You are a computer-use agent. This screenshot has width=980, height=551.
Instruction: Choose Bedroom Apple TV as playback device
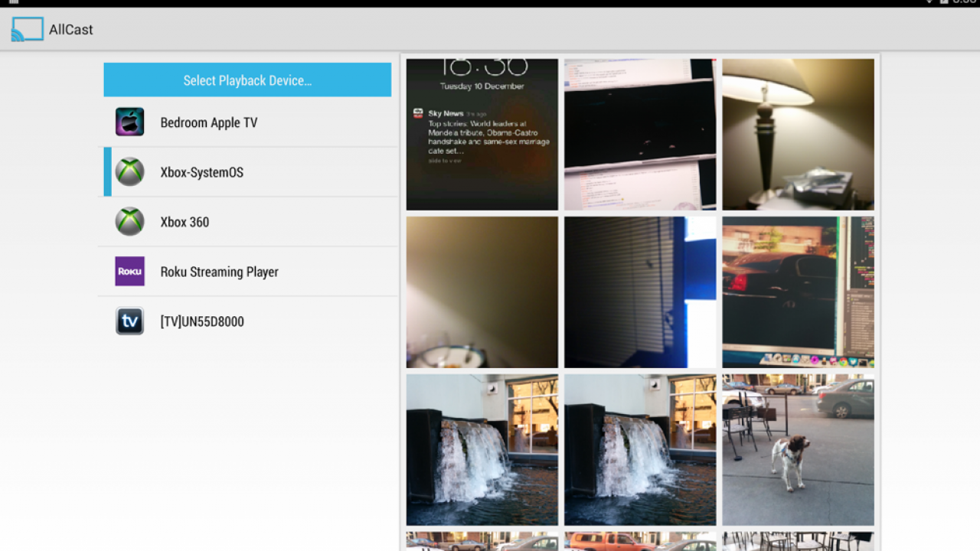pyautogui.click(x=209, y=122)
